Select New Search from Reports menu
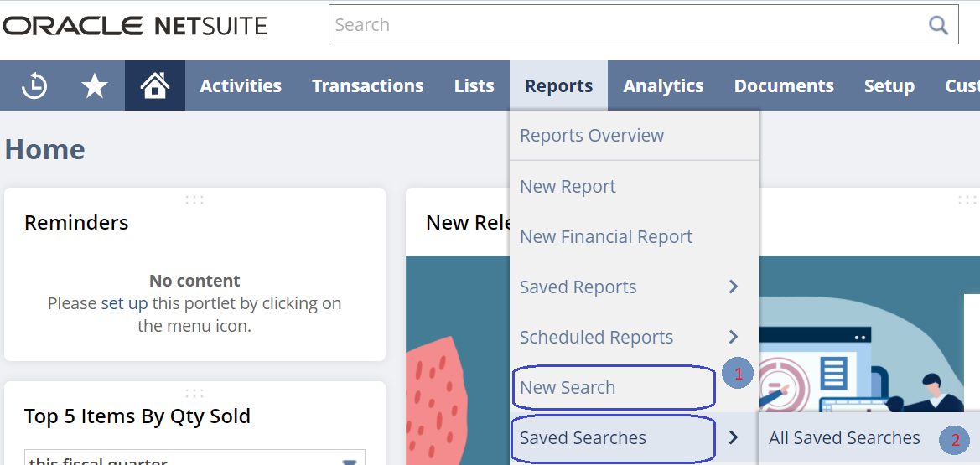This screenshot has width=980, height=465. [x=568, y=387]
